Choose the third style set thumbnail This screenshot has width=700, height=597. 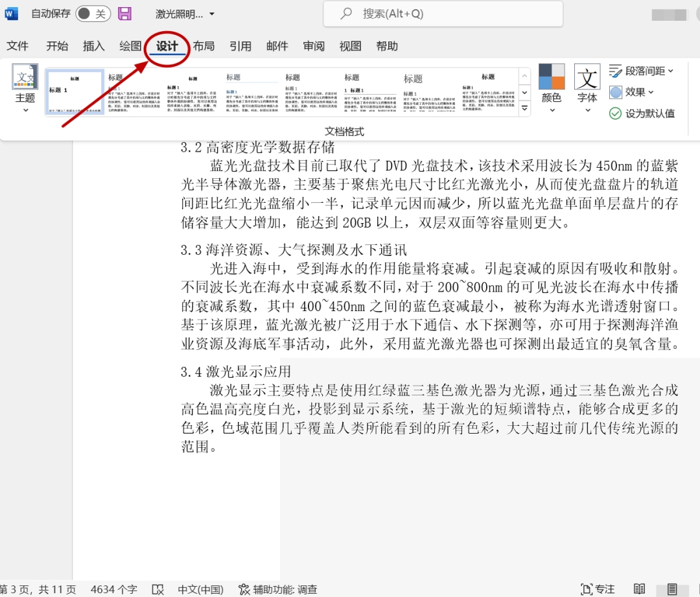click(192, 92)
